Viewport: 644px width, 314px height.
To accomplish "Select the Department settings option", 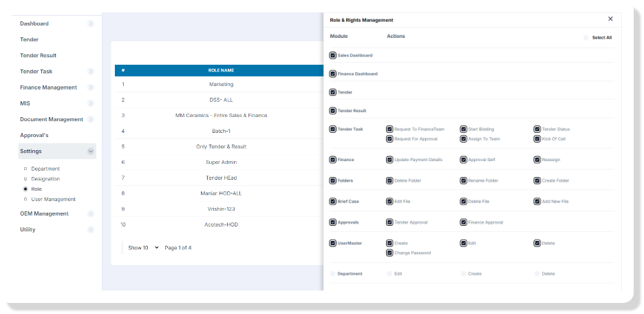I will (45, 169).
